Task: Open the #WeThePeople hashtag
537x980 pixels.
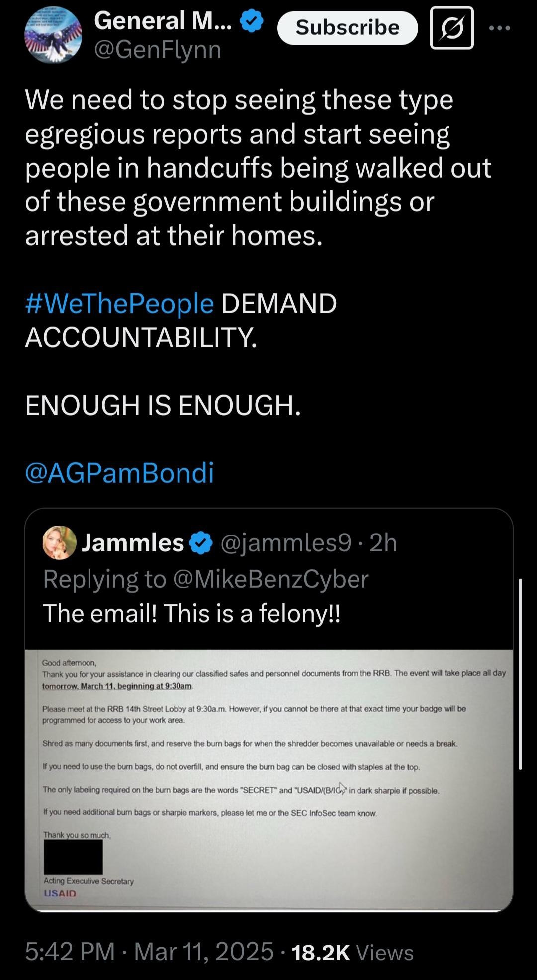Action: click(119, 303)
